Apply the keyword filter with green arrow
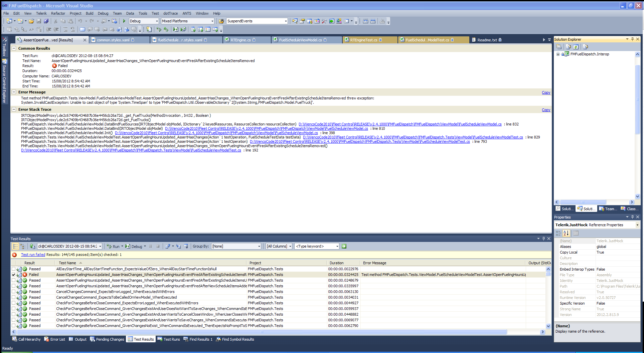Image resolution: width=644 pixels, height=353 pixels. [x=344, y=246]
